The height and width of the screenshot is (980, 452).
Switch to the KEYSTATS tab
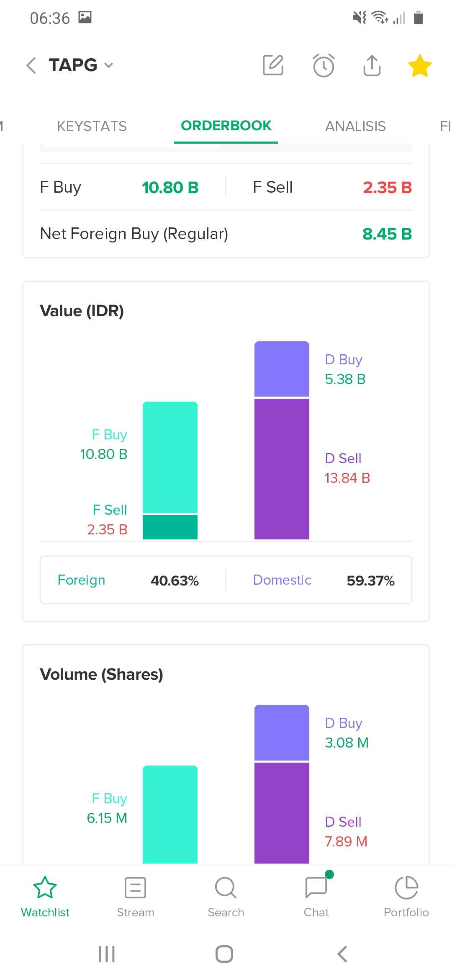click(92, 126)
